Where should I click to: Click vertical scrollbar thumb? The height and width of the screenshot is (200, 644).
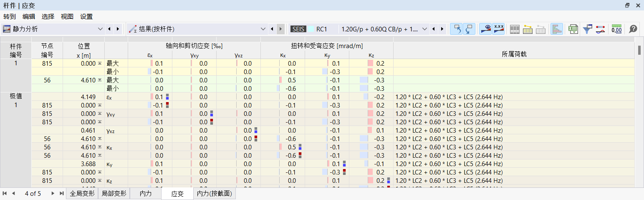click(x=639, y=50)
